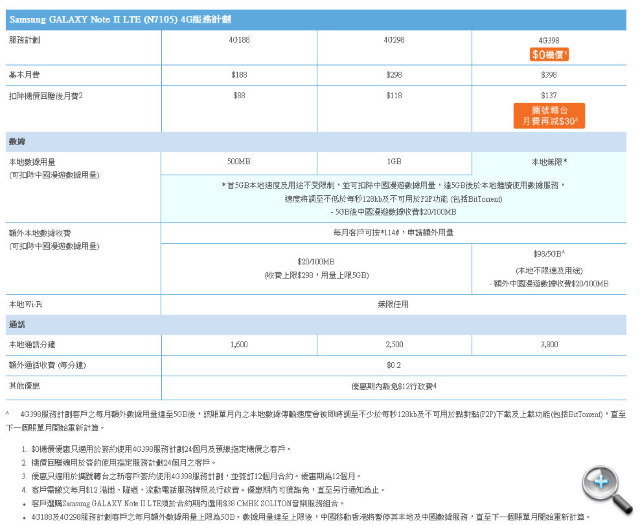Click the $137 discounted monthly fee
Image resolution: width=640 pixels, height=525 pixels.
click(551, 95)
